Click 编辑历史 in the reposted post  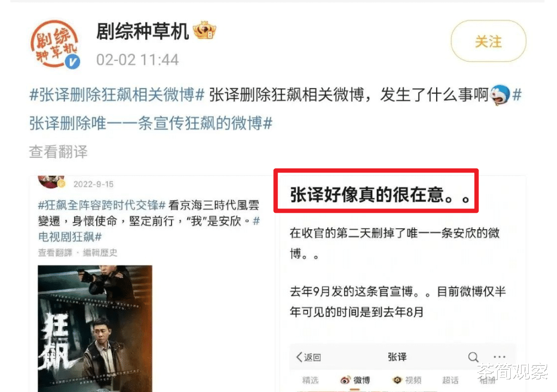100,253
